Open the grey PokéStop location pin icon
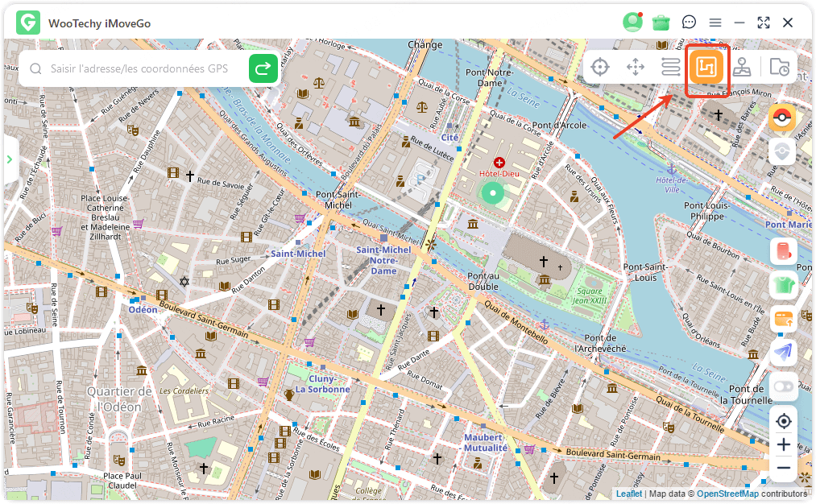 782,151
